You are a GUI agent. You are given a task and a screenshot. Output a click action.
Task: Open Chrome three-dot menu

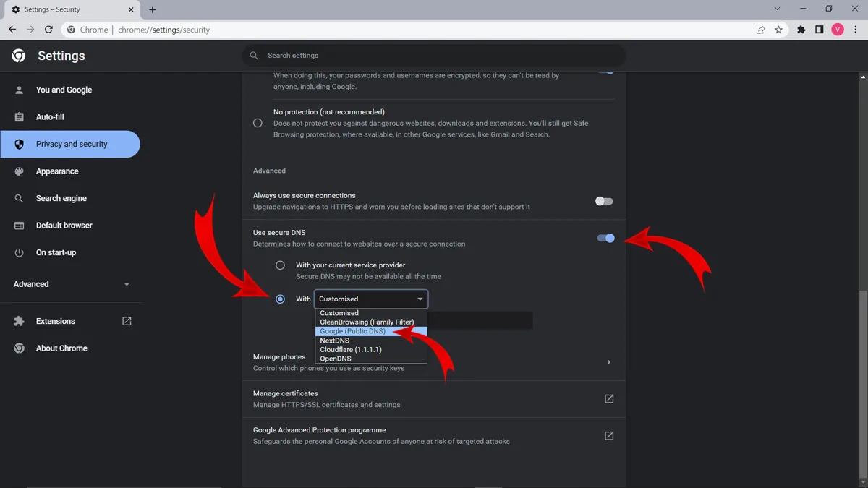[856, 30]
